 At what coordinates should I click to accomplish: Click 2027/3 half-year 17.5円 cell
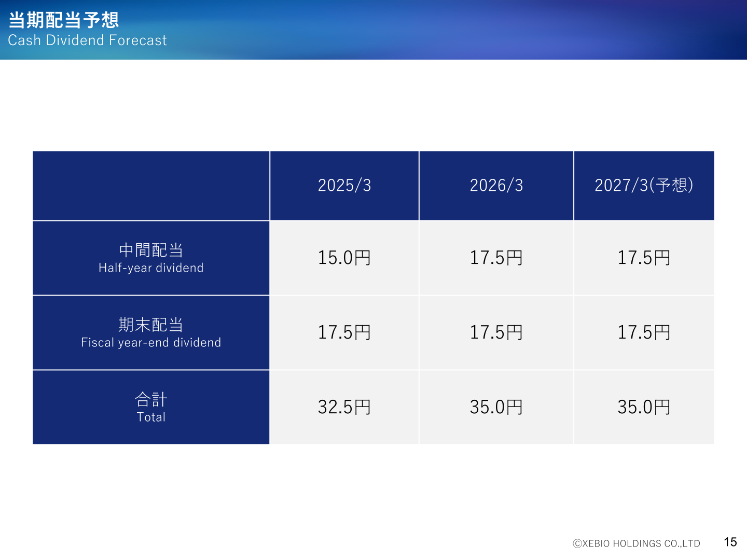click(x=644, y=258)
